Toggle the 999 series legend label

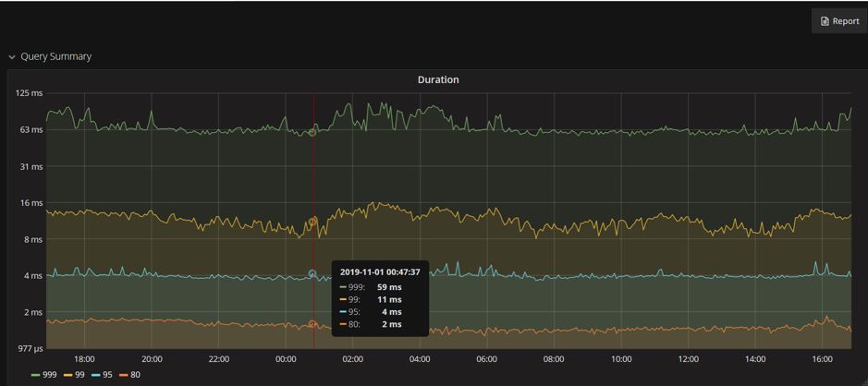coord(49,375)
